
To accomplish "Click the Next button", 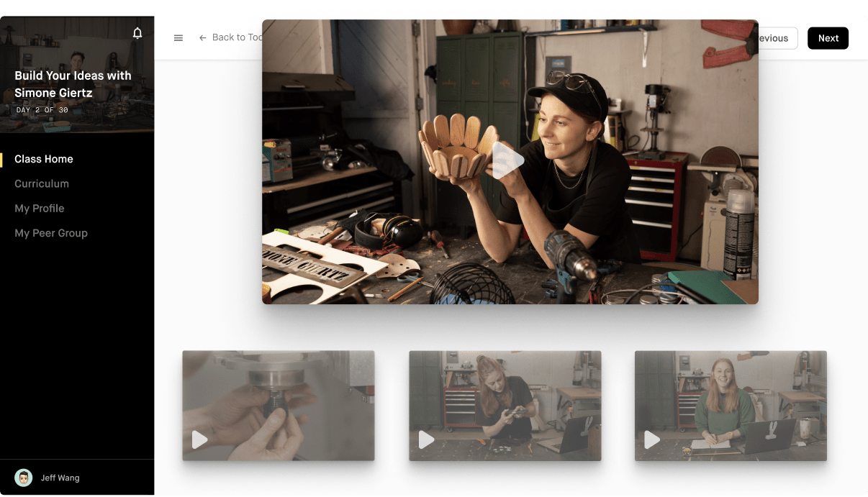I will 828,37.
